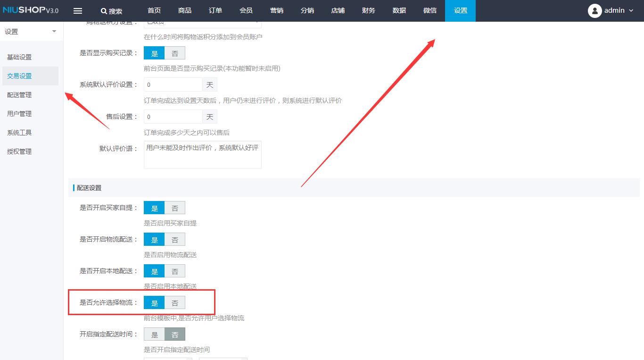
Task: Disable 是否开启本地配送 option
Action: 175,271
